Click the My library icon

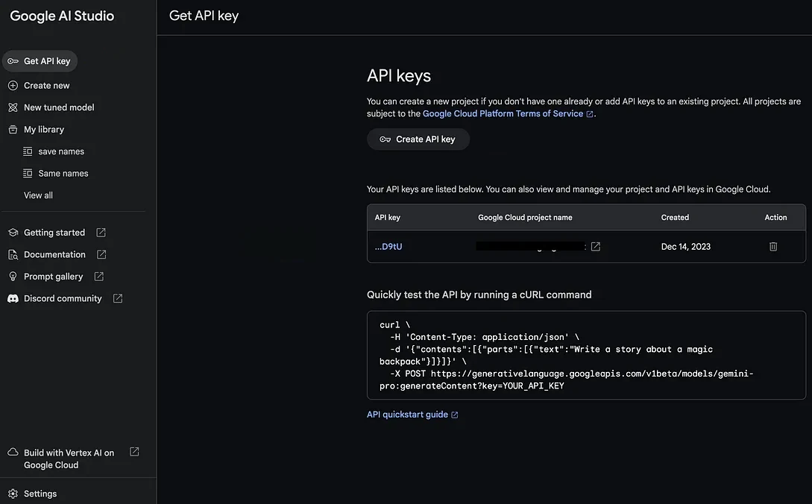pos(13,130)
